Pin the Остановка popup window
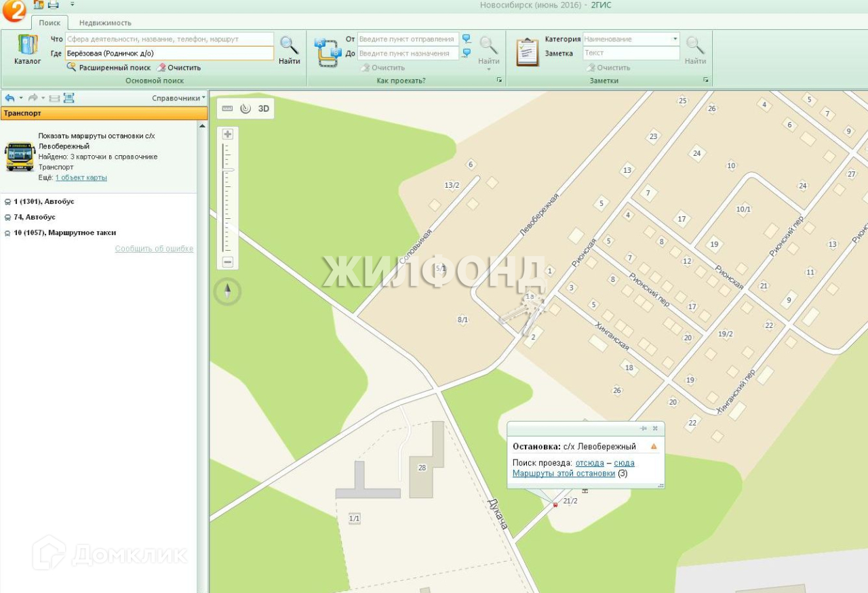Viewport: 868px width, 593px height. coord(643,428)
